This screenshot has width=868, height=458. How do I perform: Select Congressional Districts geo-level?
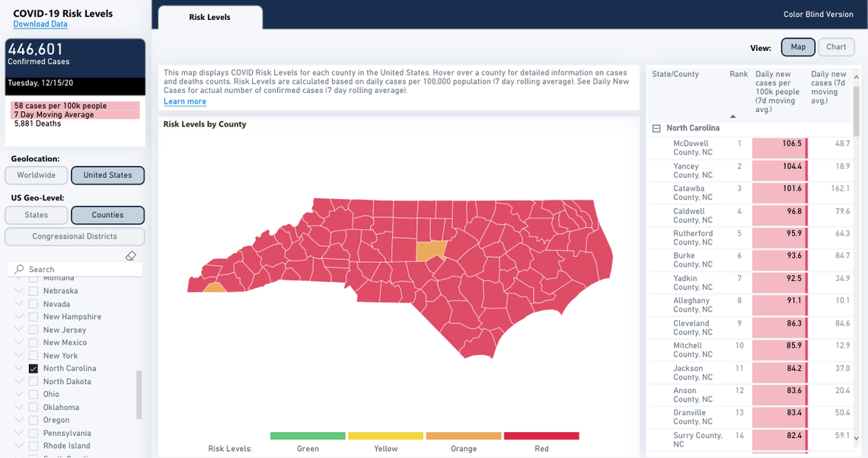click(x=74, y=236)
